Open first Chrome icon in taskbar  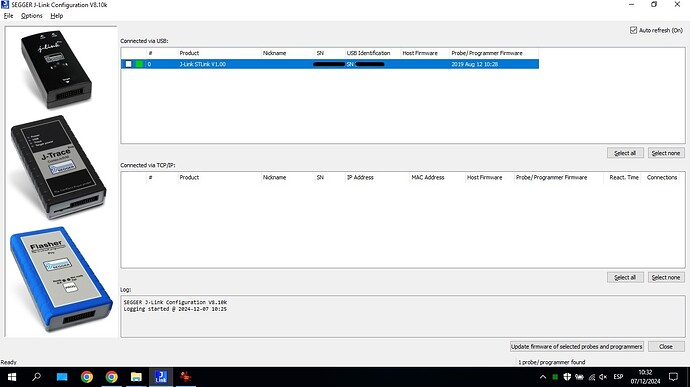point(87,377)
